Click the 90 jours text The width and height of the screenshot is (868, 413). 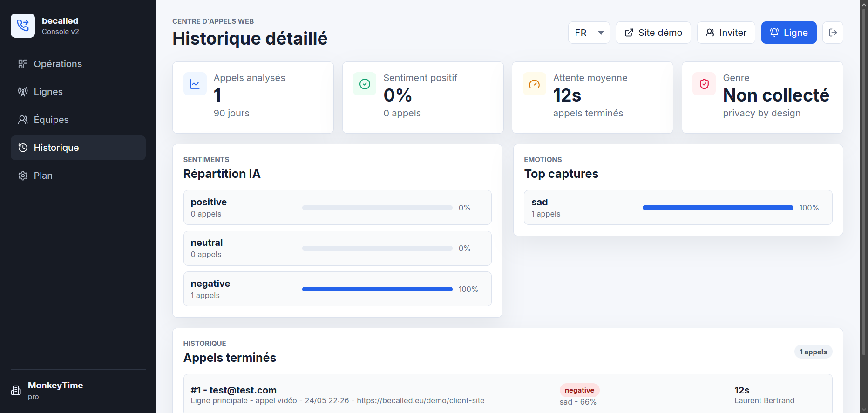click(x=231, y=113)
